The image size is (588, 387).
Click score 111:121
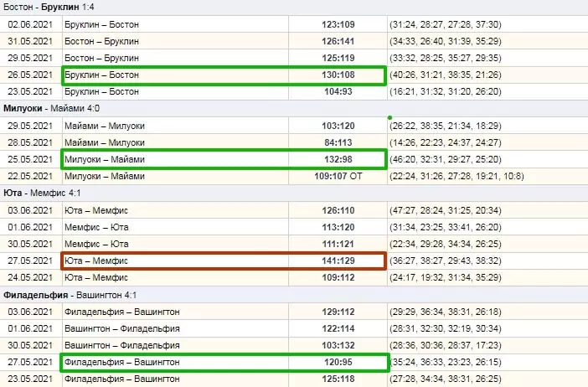[x=338, y=244]
